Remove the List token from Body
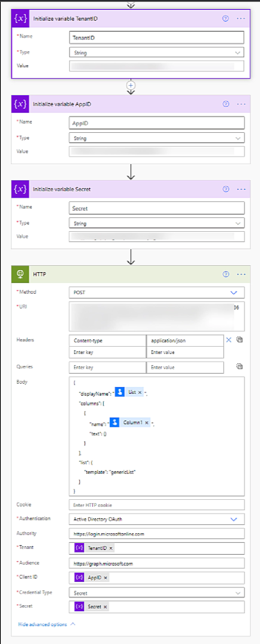This screenshot has height=644, width=260. pyautogui.click(x=140, y=392)
